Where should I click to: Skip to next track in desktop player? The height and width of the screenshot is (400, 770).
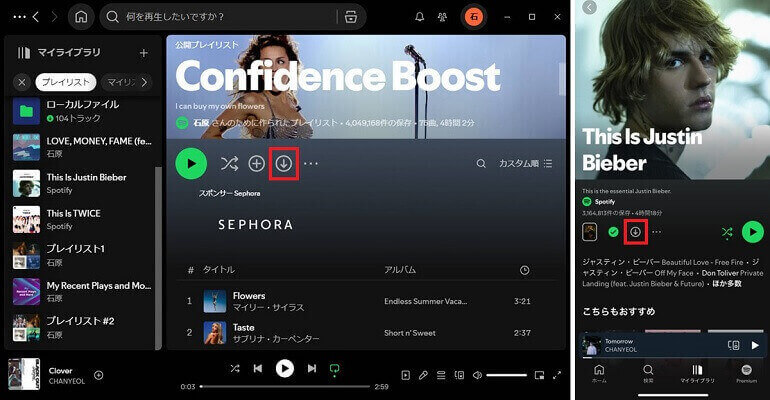pyautogui.click(x=312, y=368)
